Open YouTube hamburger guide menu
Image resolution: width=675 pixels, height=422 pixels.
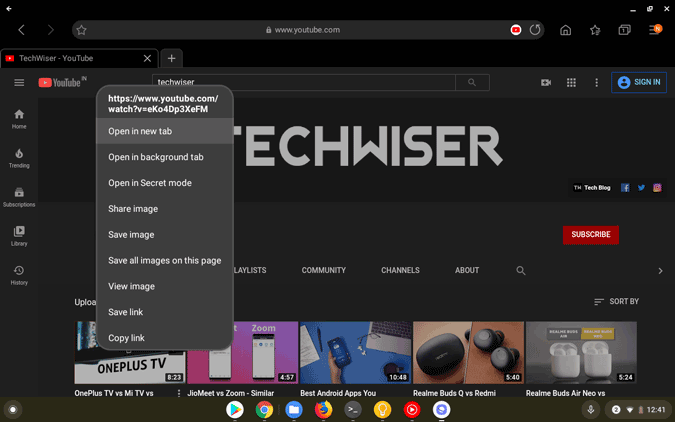pyautogui.click(x=19, y=82)
